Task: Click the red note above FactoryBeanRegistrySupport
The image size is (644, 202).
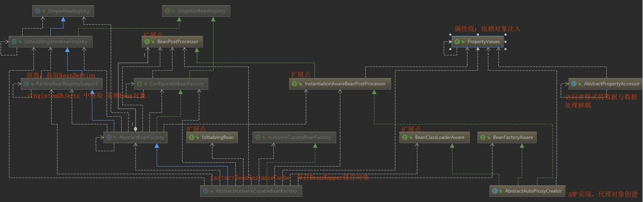Action: [x=61, y=75]
